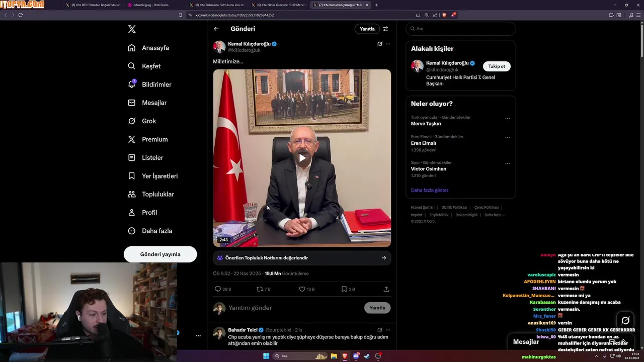Open account menu dots in sidebar
Image resolution: width=644 pixels, height=362 pixels.
point(198,336)
